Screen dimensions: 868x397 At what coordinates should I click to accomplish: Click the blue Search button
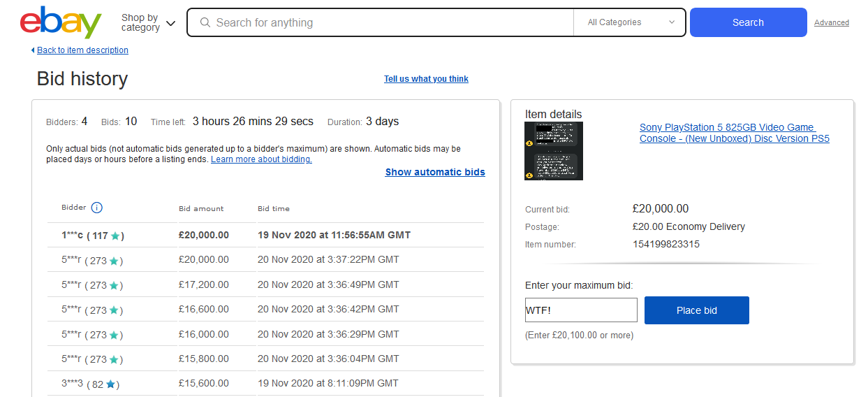748,22
